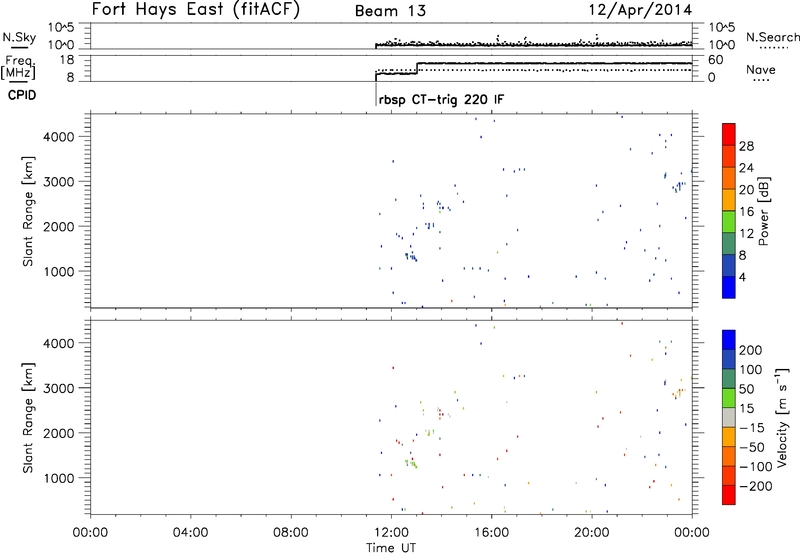Select the N.Sky legend label
The width and height of the screenshot is (800, 554).
19,37
